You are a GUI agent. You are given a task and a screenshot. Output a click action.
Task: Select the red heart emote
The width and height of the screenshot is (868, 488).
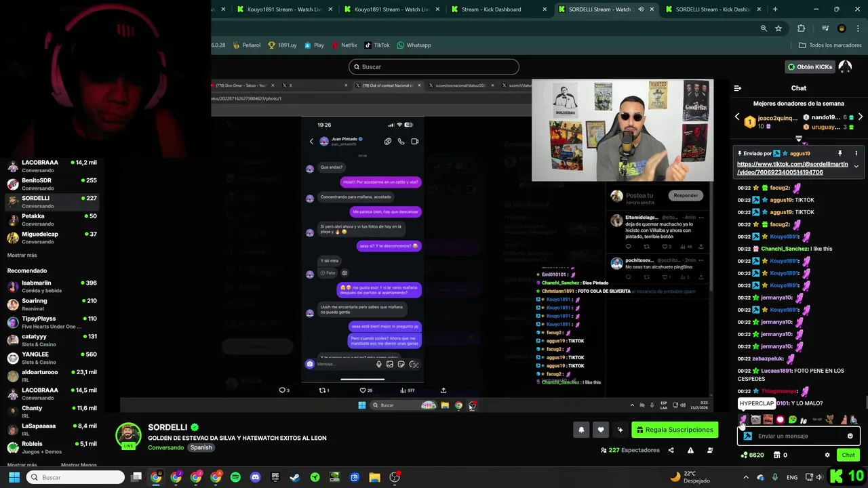780,420
